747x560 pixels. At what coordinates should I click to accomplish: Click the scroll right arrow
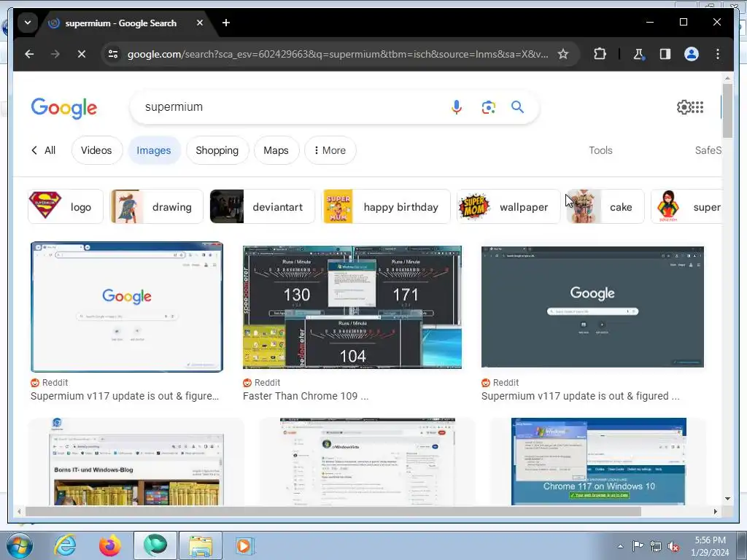tap(715, 511)
